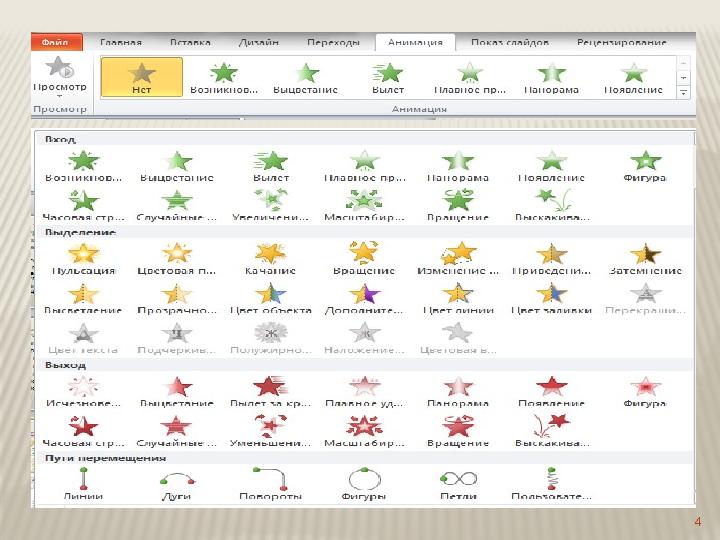720x540 pixels.
Task: Choose the Фигура entrance effect
Action: pos(645,166)
